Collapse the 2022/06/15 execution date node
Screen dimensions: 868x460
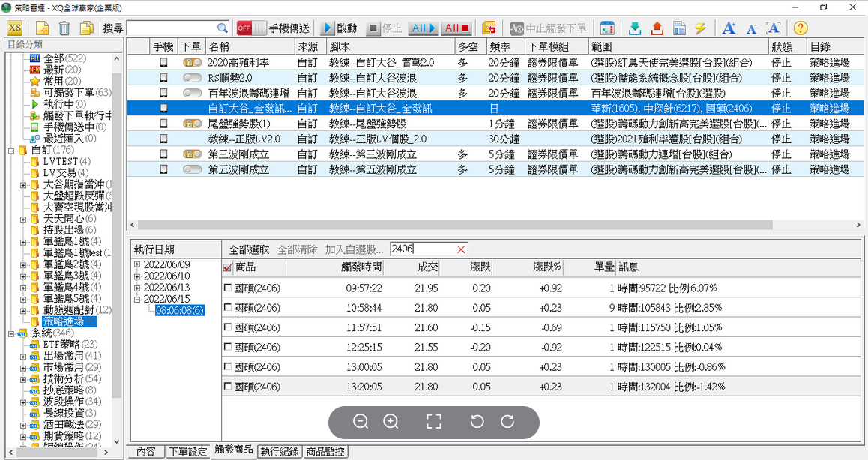137,299
